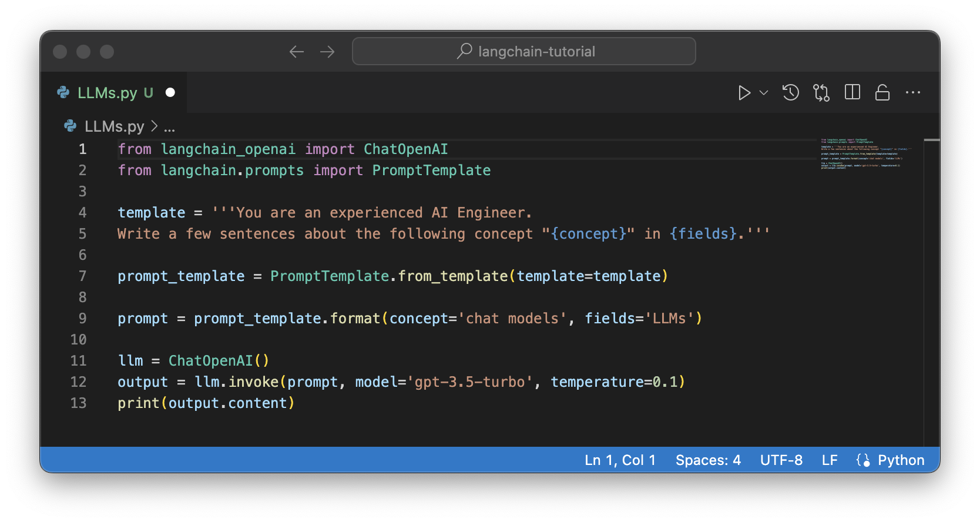Image resolution: width=980 pixels, height=522 pixels.
Task: Click the invoke method on line 12
Action: [254, 382]
